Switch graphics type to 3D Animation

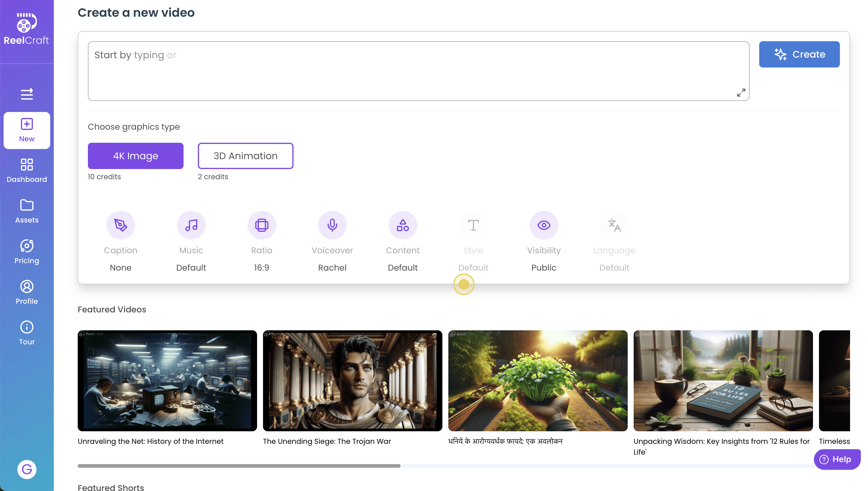coord(245,156)
